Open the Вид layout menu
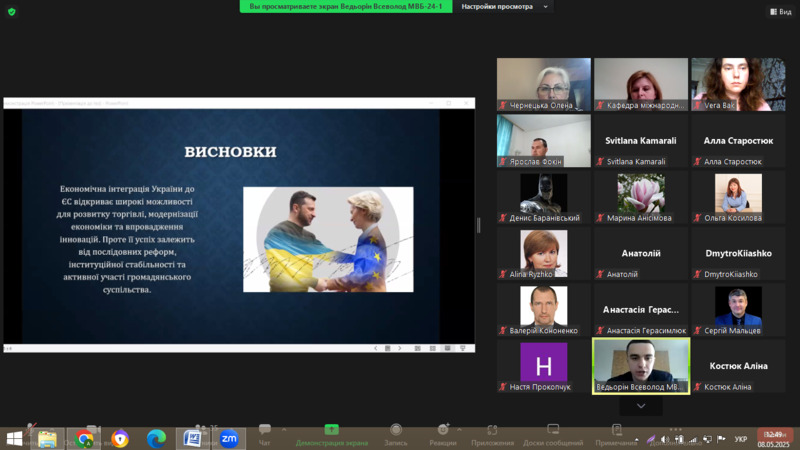Image resolution: width=800 pixels, height=450 pixels. pyautogui.click(x=781, y=11)
